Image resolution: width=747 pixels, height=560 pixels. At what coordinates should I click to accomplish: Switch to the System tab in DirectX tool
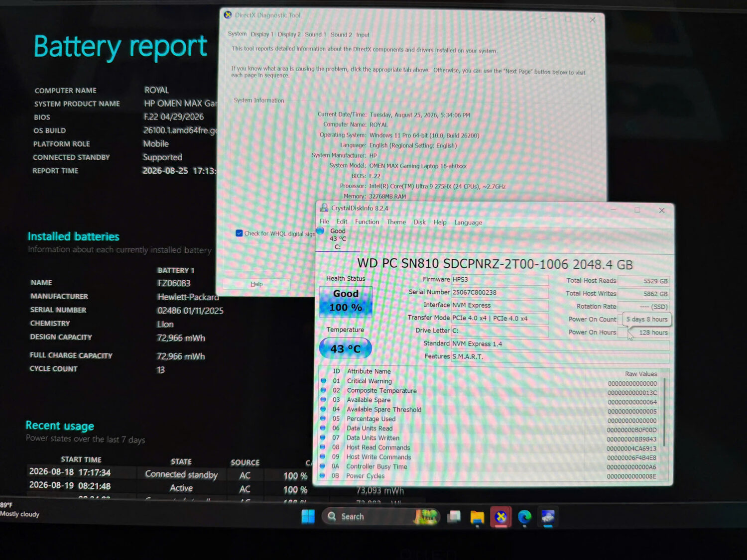pos(237,34)
